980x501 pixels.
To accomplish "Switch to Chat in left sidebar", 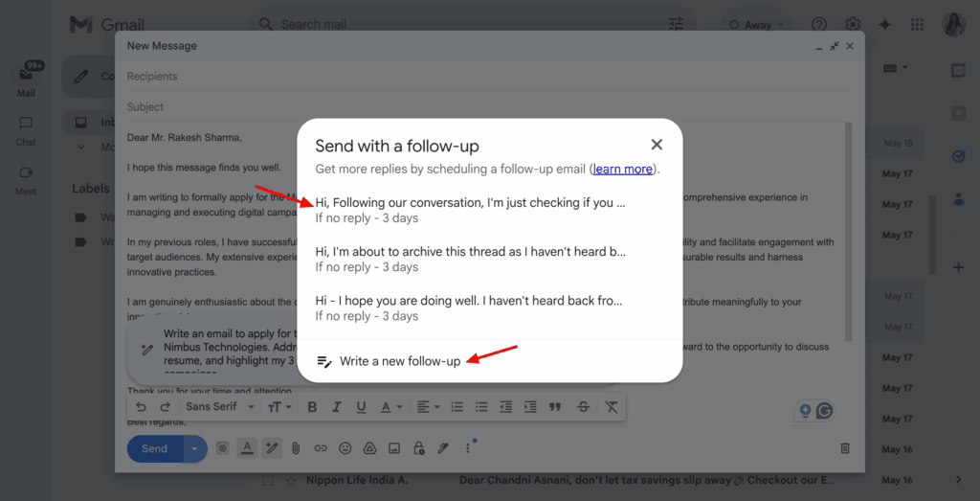I will [26, 131].
